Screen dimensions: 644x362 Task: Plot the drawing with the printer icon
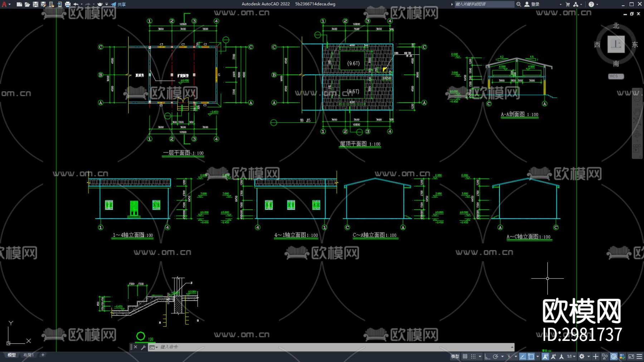click(68, 4)
